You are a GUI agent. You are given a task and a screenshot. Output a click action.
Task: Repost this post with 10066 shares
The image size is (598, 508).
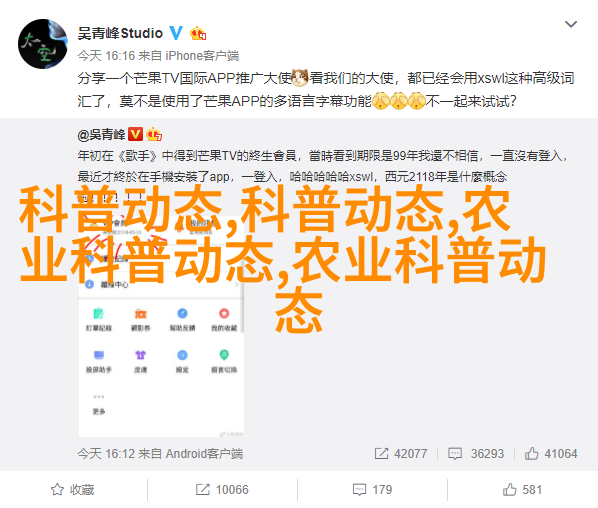[222, 490]
